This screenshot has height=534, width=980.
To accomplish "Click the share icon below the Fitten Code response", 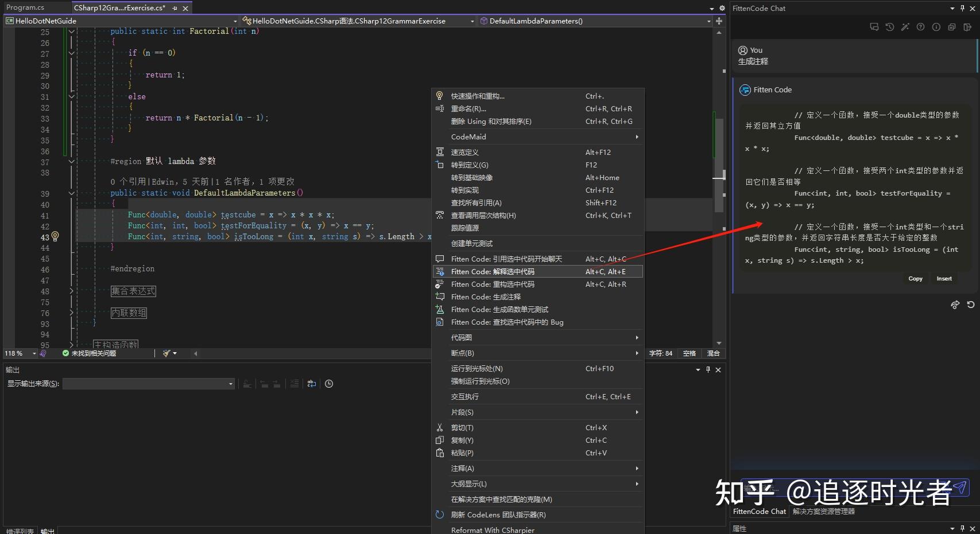I will click(x=955, y=305).
